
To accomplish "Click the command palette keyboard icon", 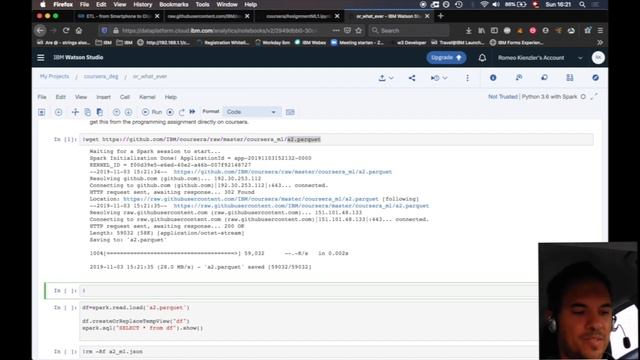I will coord(290,112).
